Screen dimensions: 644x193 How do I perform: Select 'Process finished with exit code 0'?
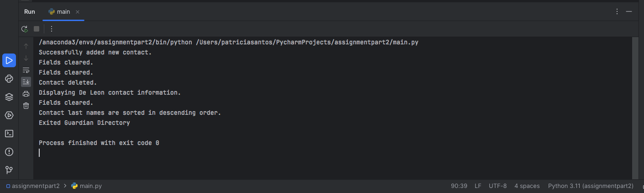point(99,143)
